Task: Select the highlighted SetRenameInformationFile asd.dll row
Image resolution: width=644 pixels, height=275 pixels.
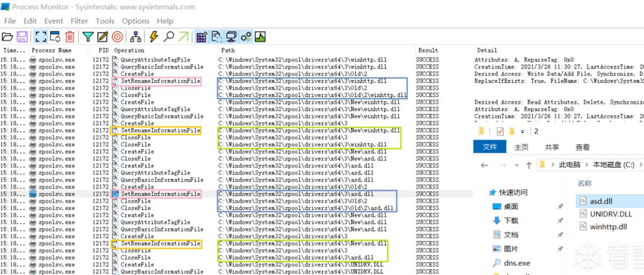Action: [x=236, y=194]
